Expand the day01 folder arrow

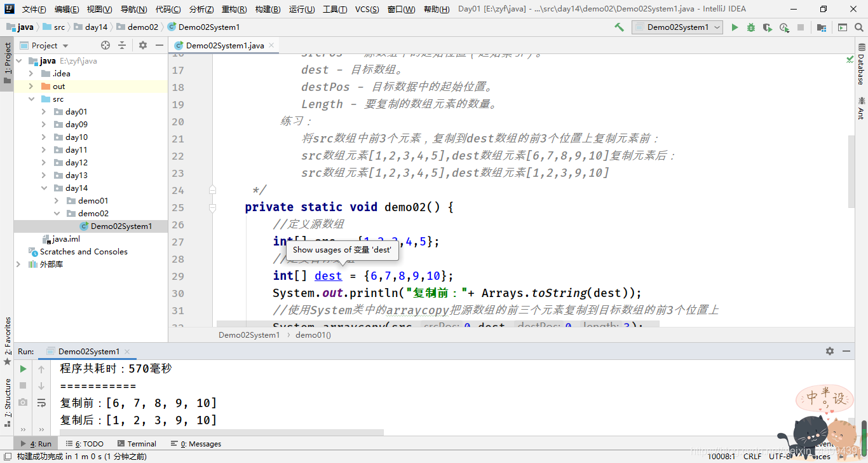[x=44, y=112]
